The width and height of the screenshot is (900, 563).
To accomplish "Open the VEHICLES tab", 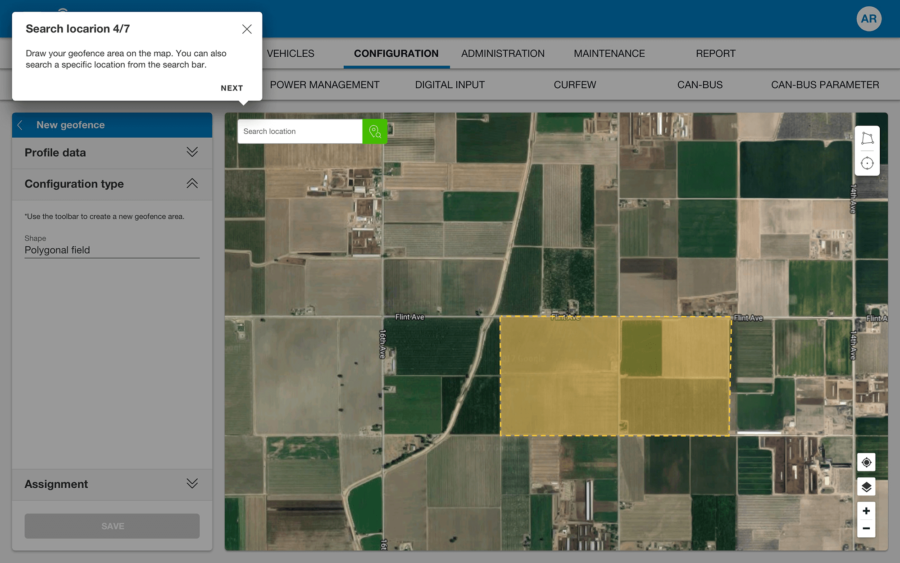I will 290,53.
